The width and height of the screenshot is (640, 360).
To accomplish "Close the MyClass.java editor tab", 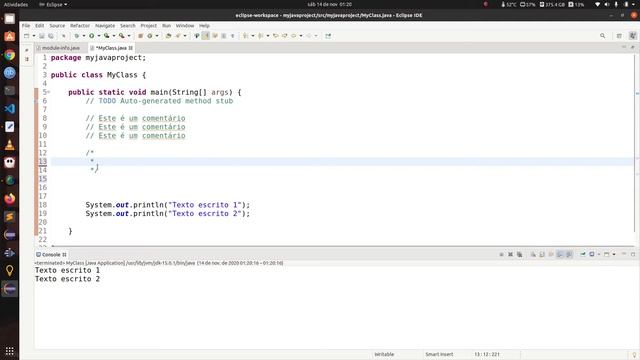I will (131, 48).
